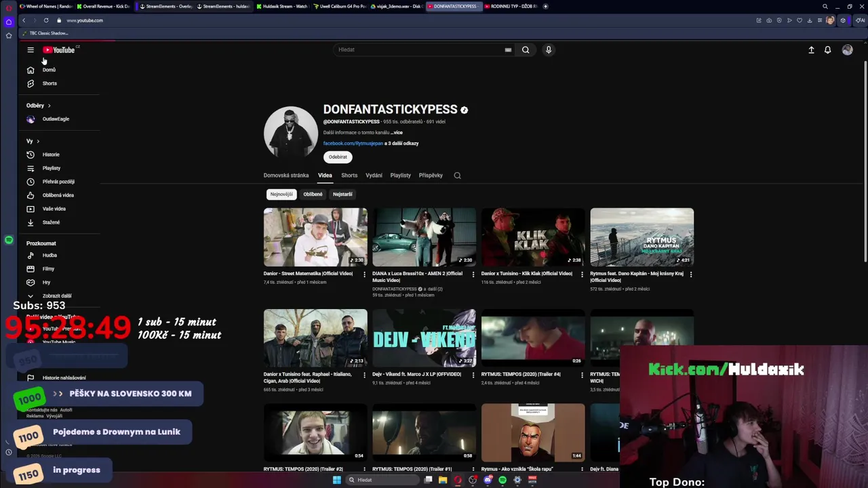
Task: Open the Klik Klak video thumbnail
Action: pyautogui.click(x=533, y=237)
